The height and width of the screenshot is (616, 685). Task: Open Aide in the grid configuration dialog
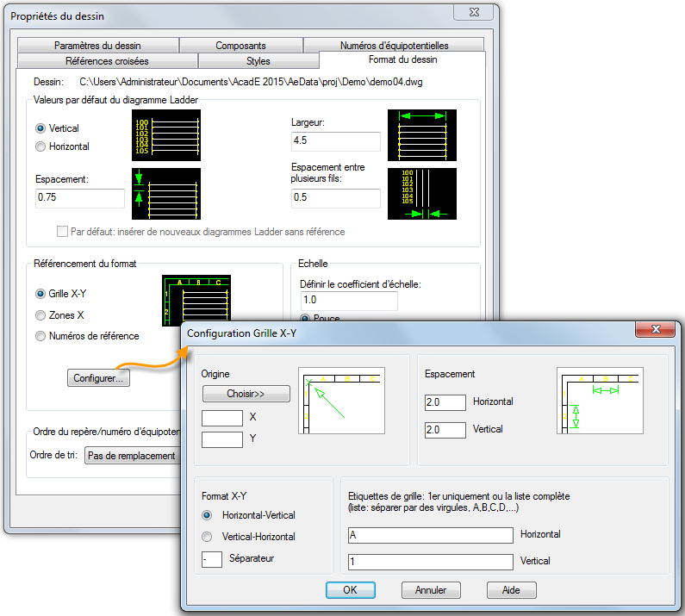point(511,590)
